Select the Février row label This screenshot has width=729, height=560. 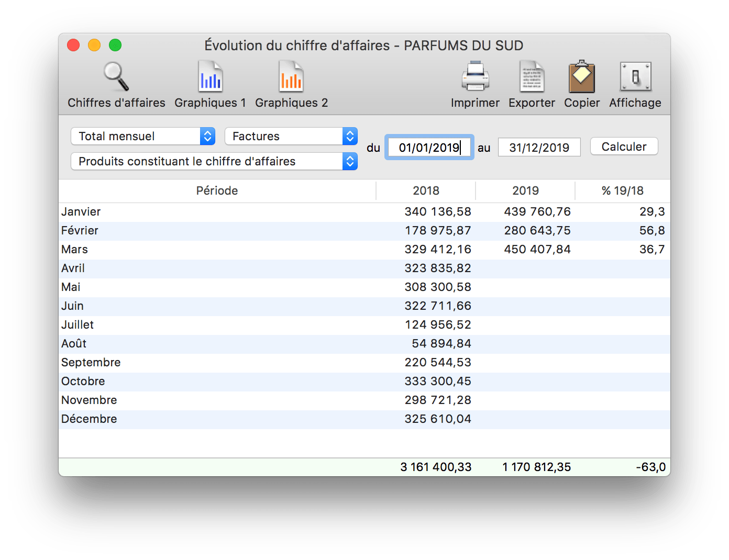click(x=80, y=230)
